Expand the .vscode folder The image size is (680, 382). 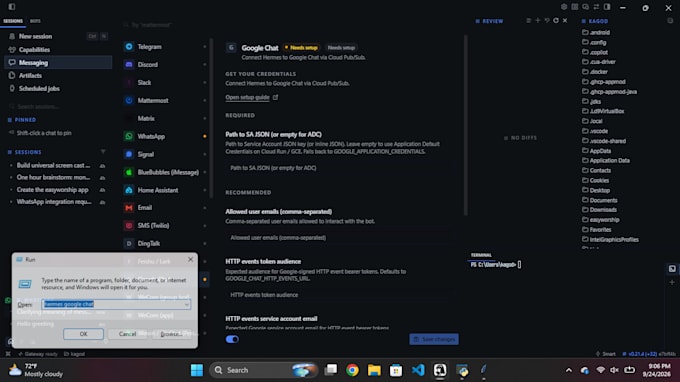click(x=598, y=131)
